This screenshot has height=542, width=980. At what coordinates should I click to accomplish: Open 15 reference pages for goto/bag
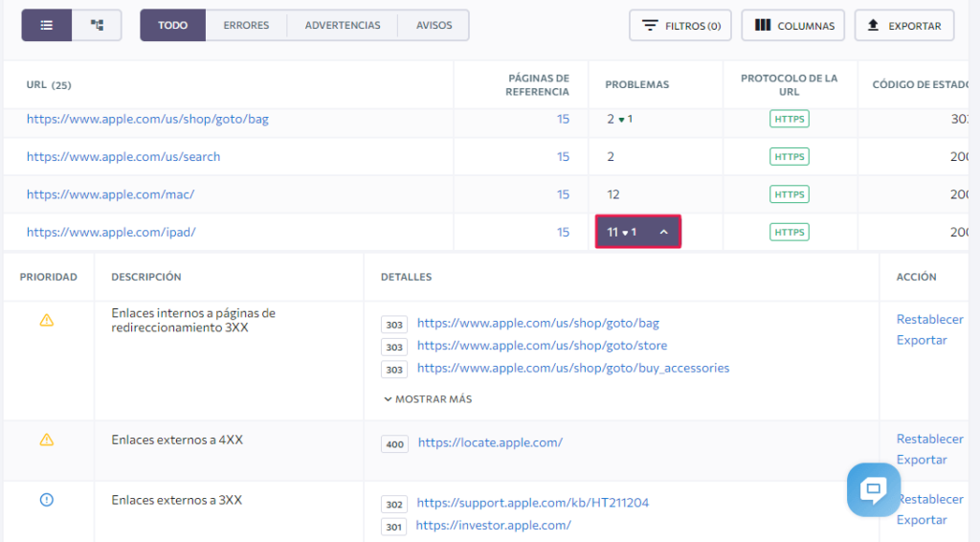(563, 119)
